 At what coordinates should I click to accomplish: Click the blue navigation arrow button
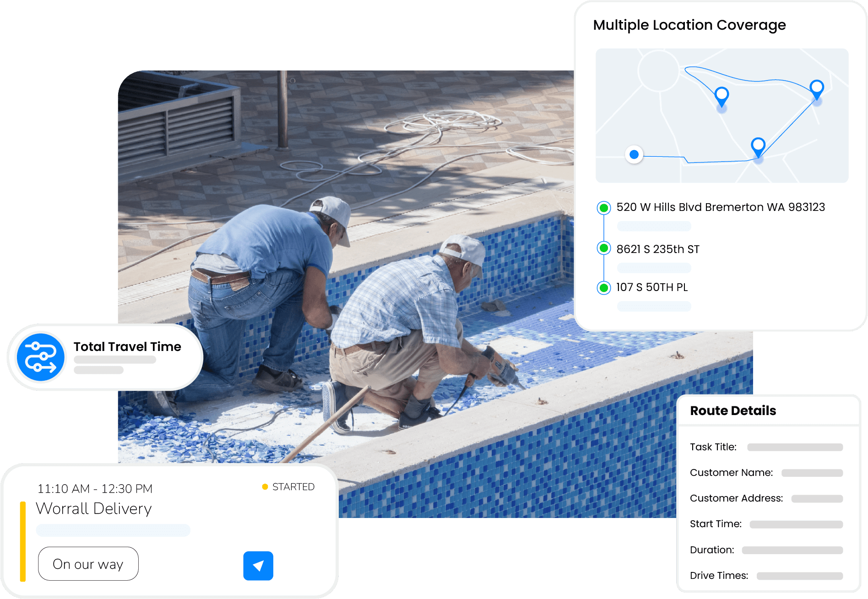point(258,566)
